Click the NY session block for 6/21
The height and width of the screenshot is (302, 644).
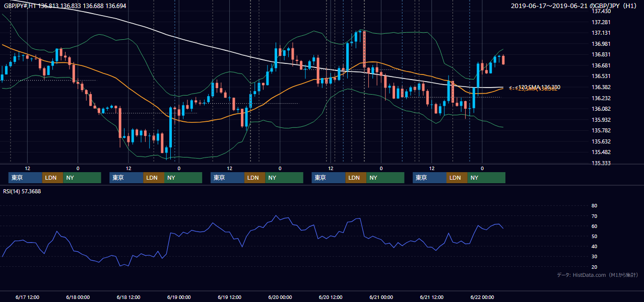pyautogui.click(x=486, y=178)
